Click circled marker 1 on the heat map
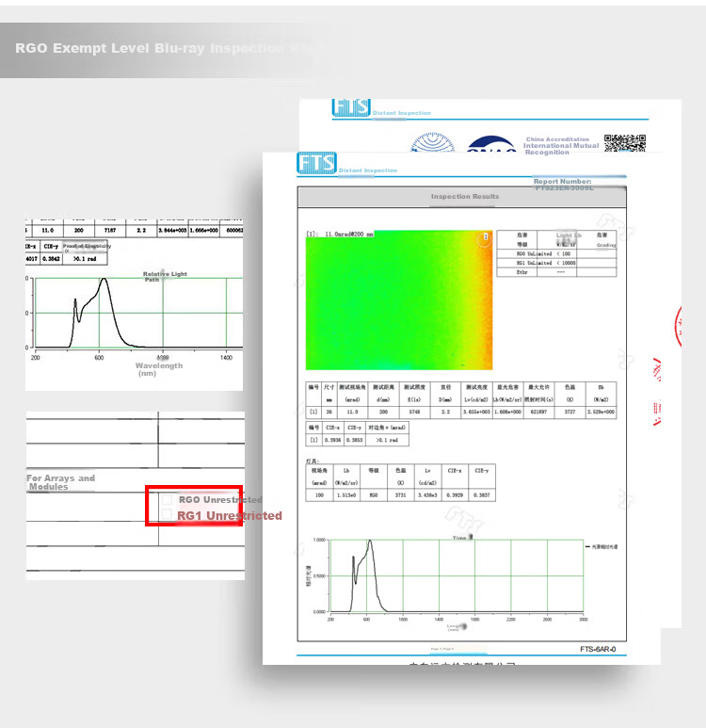 485,237
